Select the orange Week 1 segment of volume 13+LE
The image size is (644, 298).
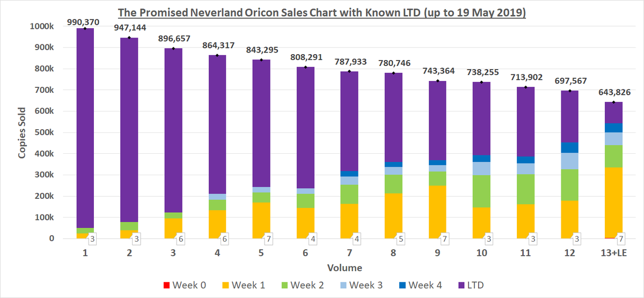613,203
